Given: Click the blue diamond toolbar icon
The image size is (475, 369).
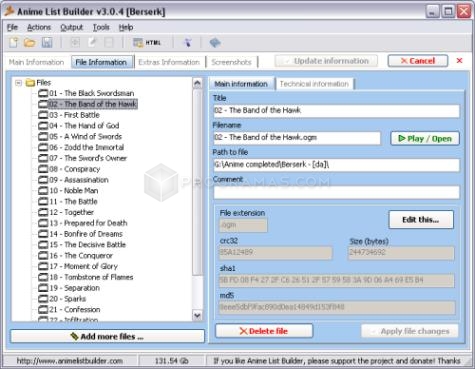Looking at the screenshot, I should (x=215, y=43).
